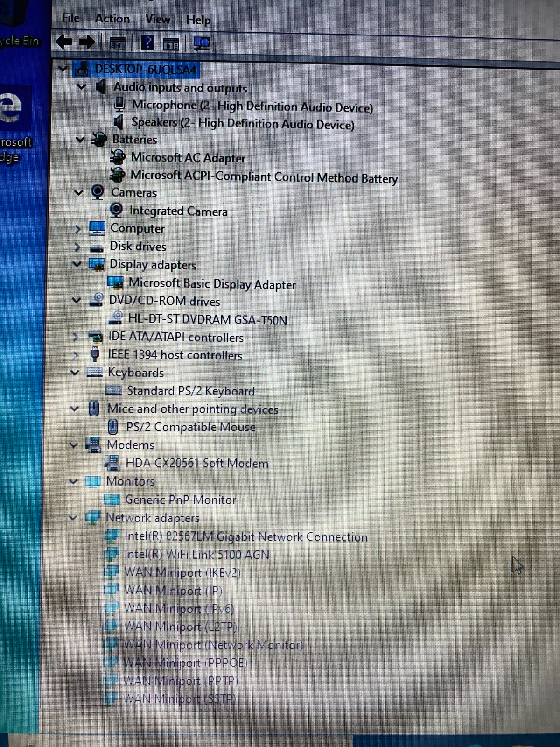Collapse the Batteries category
The image size is (560, 747).
pos(80,140)
